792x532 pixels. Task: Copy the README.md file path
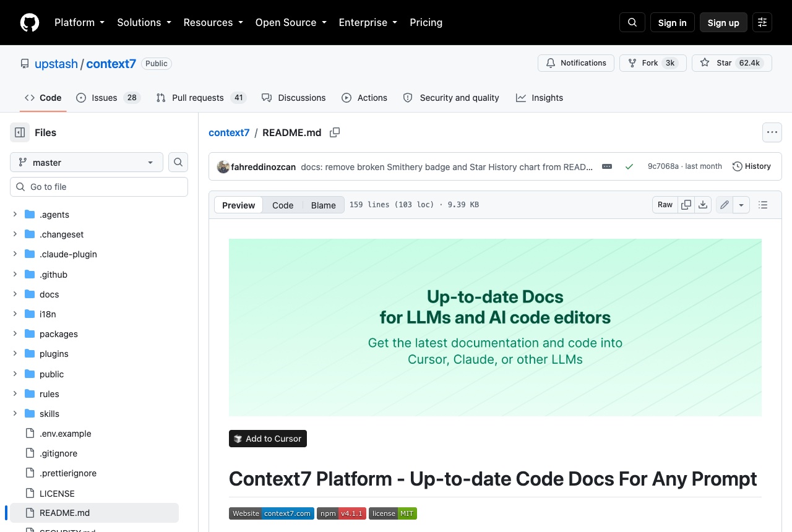pos(335,132)
